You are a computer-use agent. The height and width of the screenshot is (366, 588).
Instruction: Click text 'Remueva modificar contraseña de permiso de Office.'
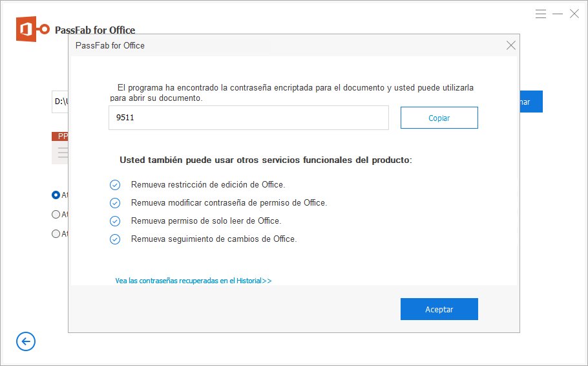coord(229,202)
